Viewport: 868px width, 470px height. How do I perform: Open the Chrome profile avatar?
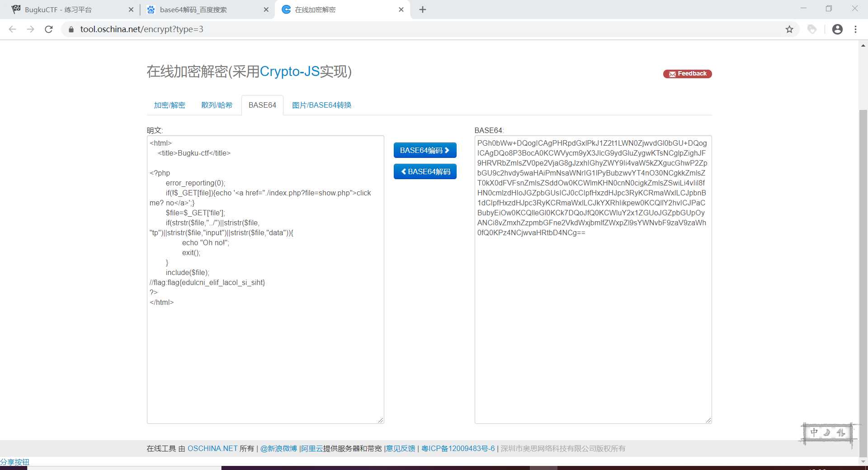click(x=837, y=29)
